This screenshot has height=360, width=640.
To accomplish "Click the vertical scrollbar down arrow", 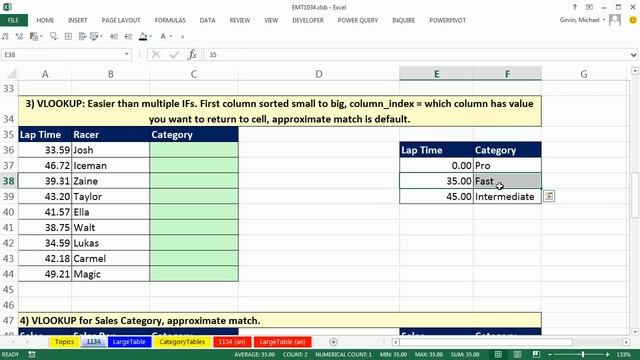I will tap(635, 332).
